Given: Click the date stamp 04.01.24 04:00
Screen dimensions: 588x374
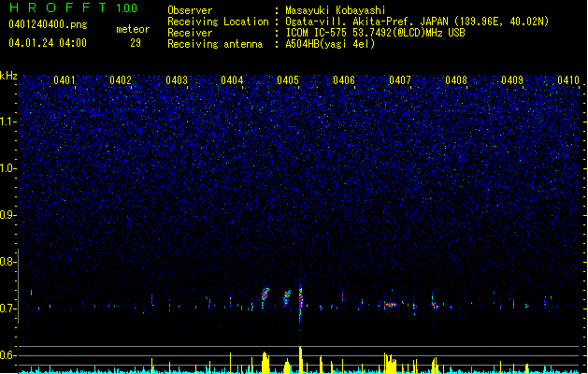Looking at the screenshot, I should pos(48,43).
